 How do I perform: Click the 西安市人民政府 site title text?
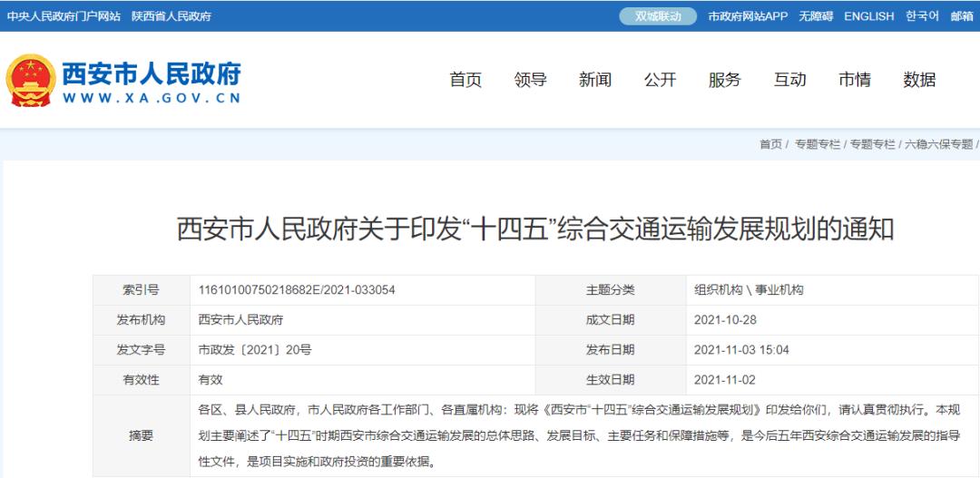[152, 73]
